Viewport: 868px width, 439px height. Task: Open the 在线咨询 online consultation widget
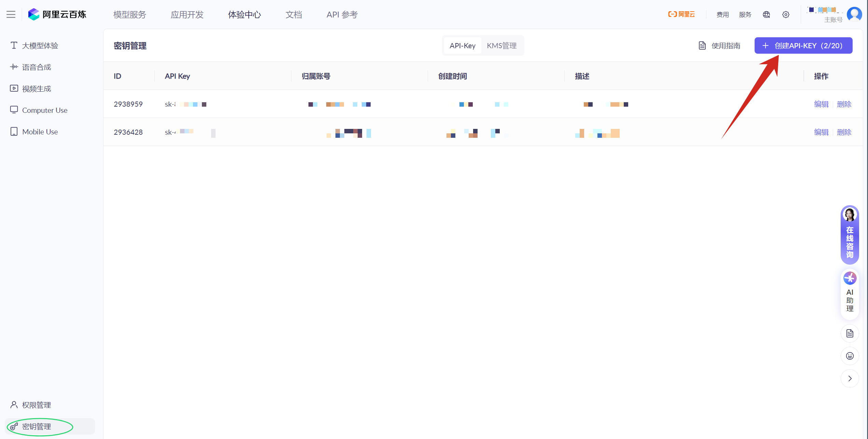click(x=850, y=235)
